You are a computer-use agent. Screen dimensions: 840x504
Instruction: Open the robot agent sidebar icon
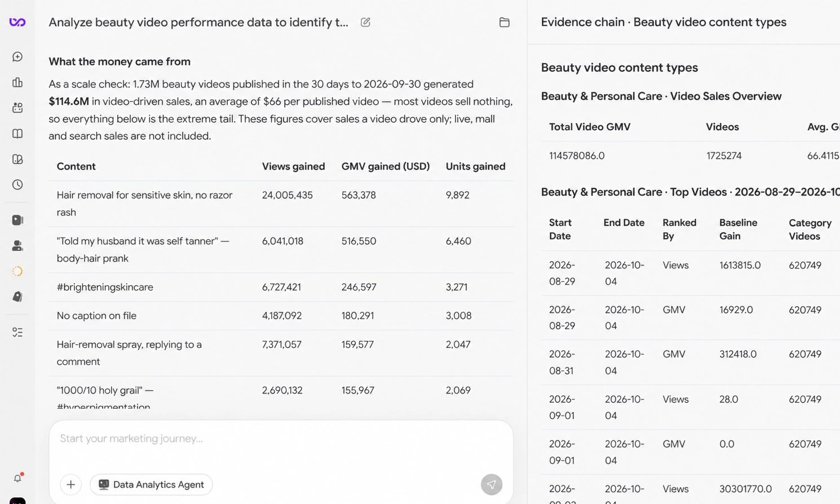coord(17,108)
